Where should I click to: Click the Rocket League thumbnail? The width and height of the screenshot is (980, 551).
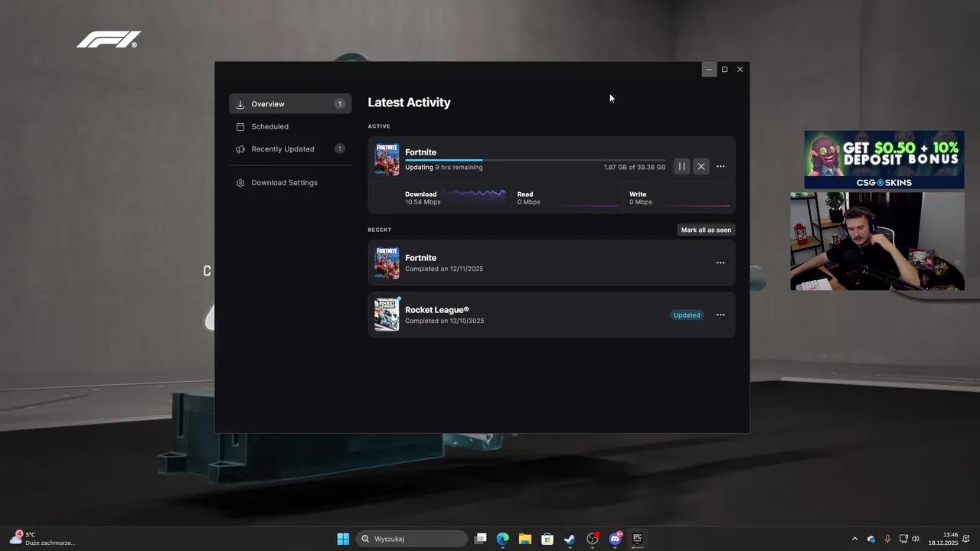pos(387,315)
